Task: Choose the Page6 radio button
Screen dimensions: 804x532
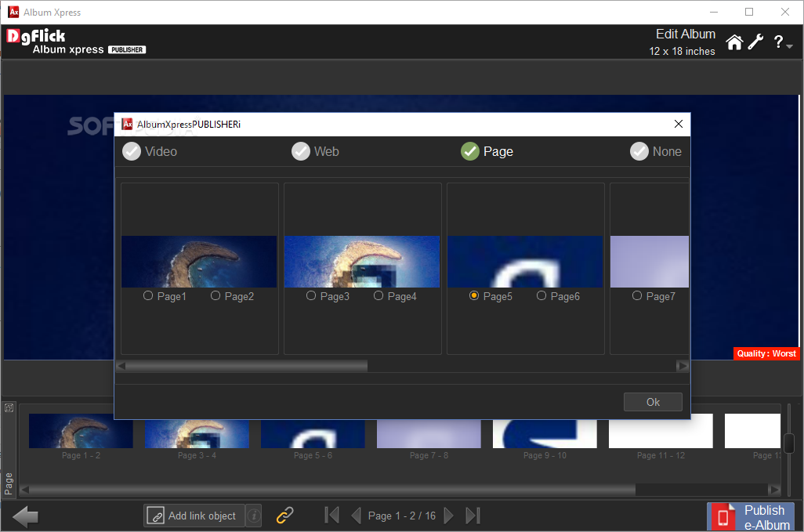Action: (x=541, y=295)
